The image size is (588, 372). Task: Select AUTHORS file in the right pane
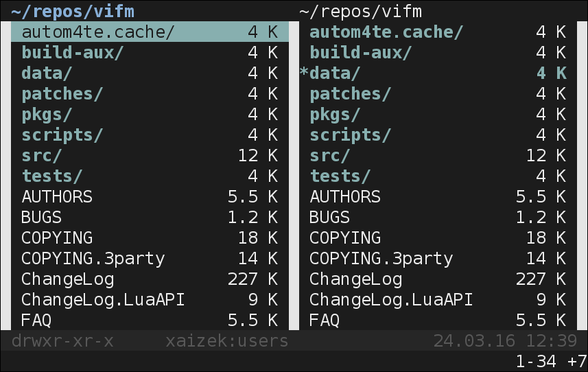click(x=438, y=196)
